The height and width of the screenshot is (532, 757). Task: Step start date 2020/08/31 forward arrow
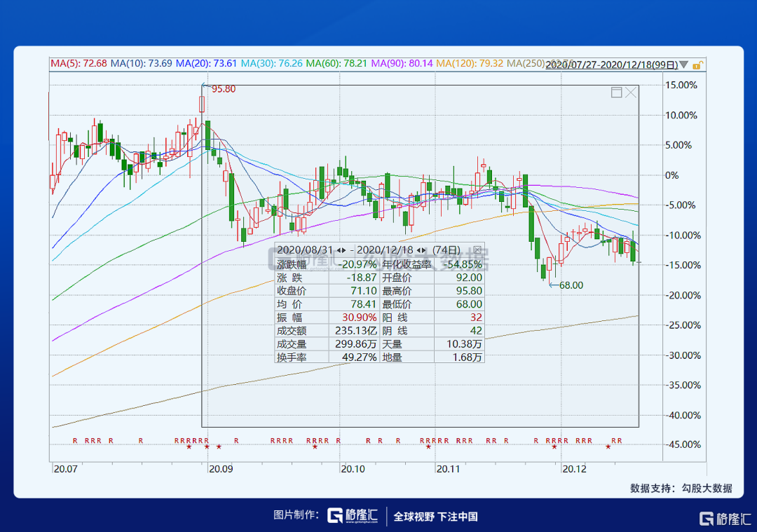[x=343, y=250]
